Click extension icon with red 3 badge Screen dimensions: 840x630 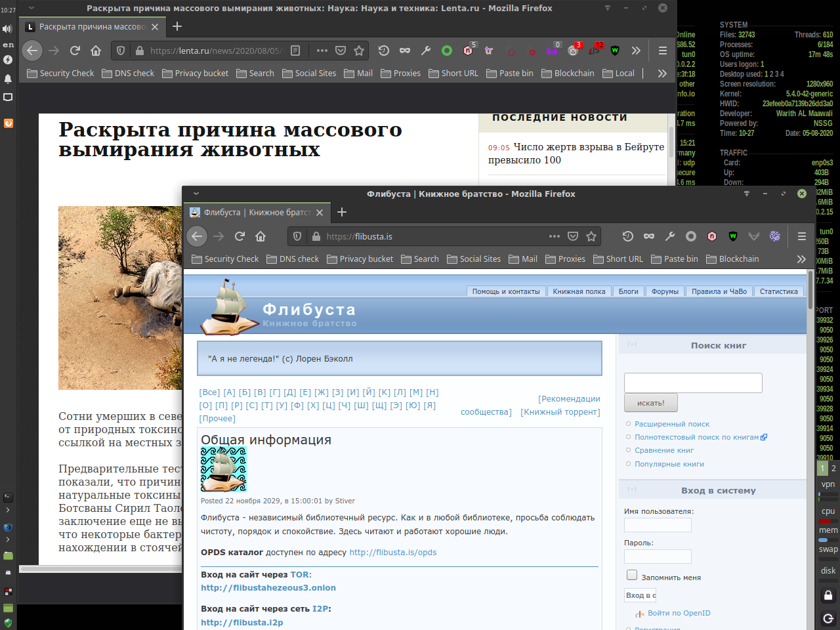tap(574, 50)
